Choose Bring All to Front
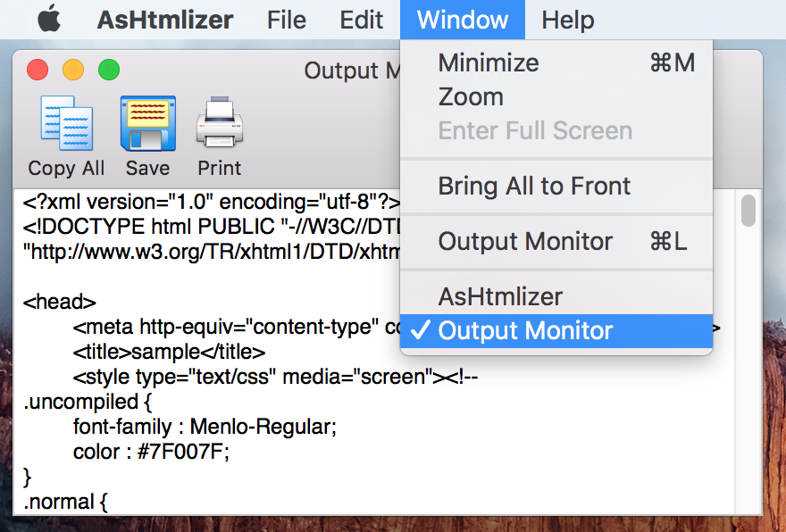The width and height of the screenshot is (786, 532). 556,187
